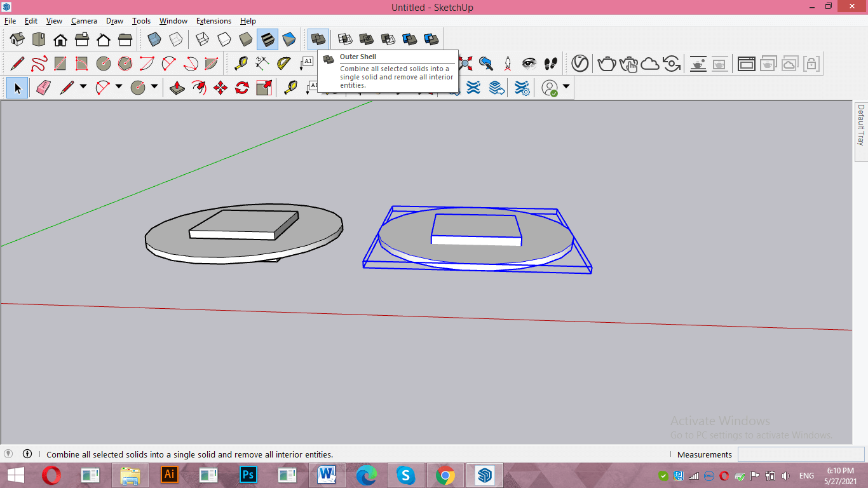Enable Monochrome face style

(289, 40)
